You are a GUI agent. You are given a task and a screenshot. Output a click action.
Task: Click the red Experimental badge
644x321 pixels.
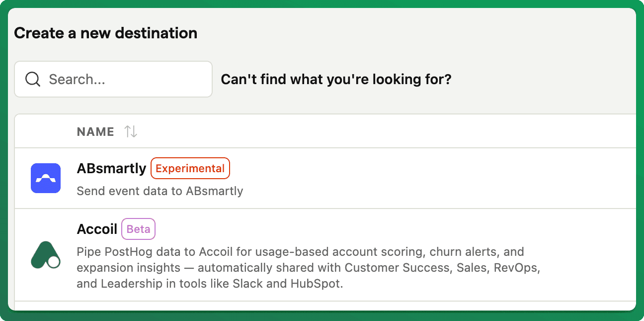tap(190, 168)
